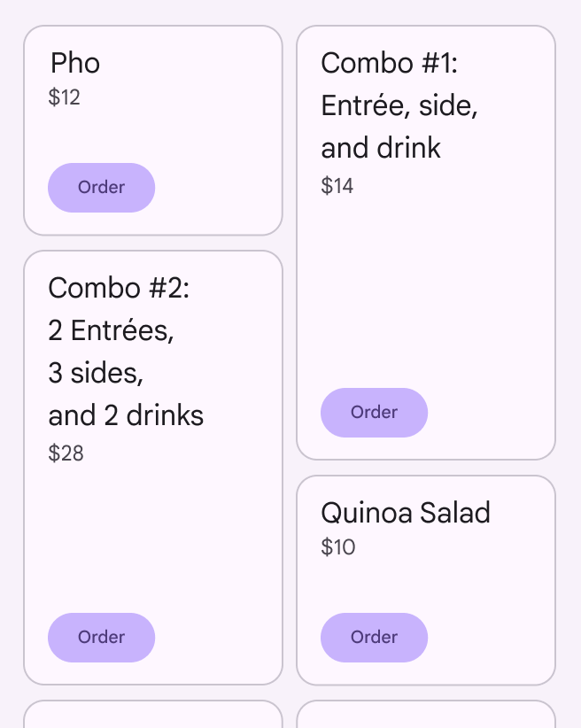The width and height of the screenshot is (581, 728).
Task: Click the $12 price under Pho
Action: click(65, 97)
